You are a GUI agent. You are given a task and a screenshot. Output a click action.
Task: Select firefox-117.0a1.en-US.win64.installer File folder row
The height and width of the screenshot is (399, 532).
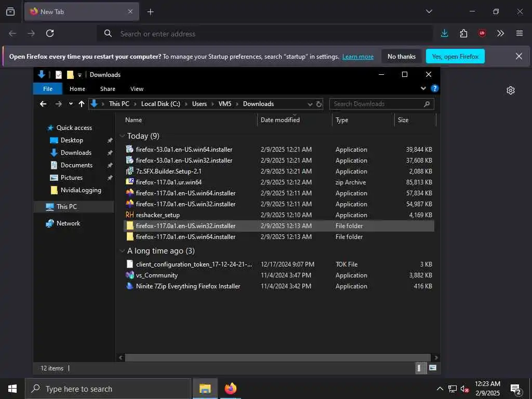(x=278, y=237)
